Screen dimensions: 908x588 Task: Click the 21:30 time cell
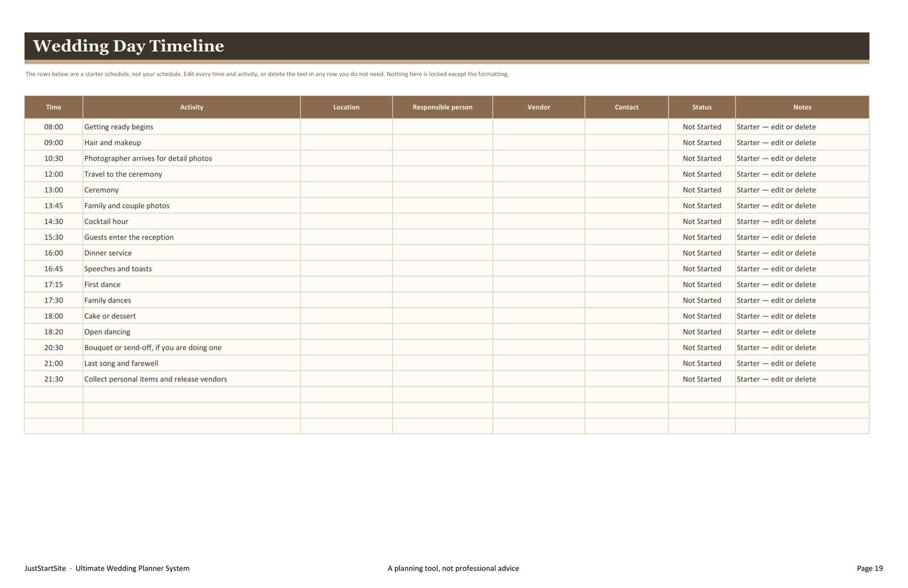pyautogui.click(x=53, y=379)
